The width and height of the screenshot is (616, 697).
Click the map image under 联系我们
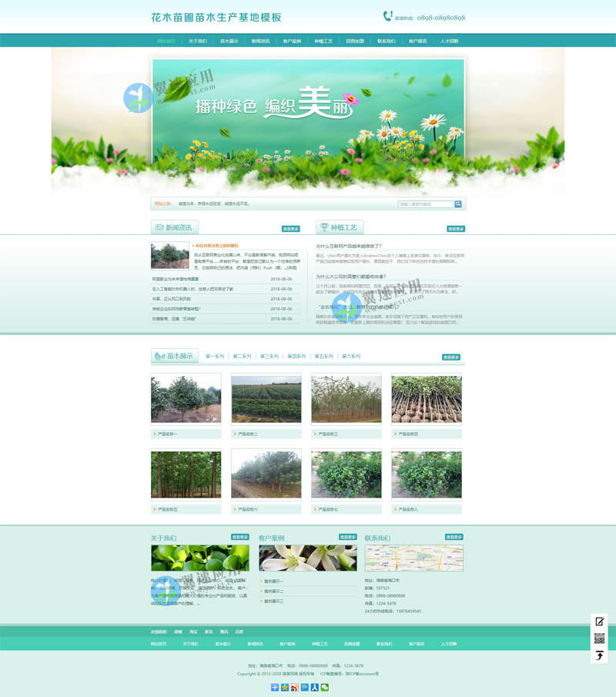413,558
